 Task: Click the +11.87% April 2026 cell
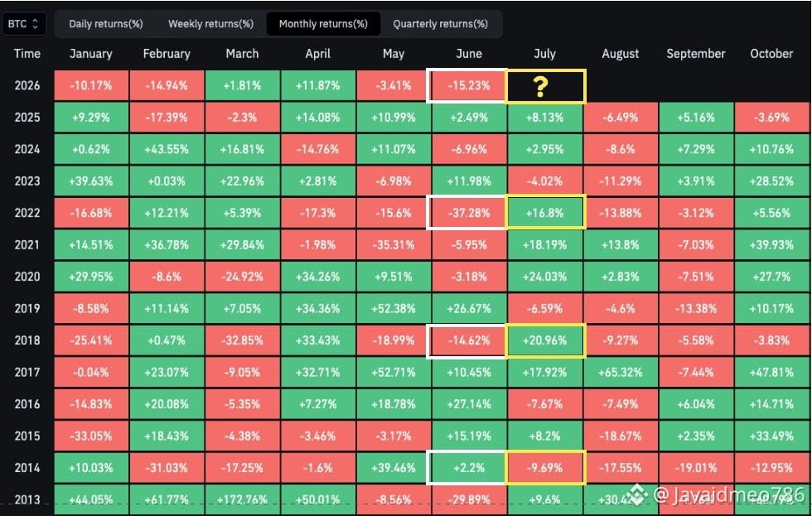[x=318, y=85]
